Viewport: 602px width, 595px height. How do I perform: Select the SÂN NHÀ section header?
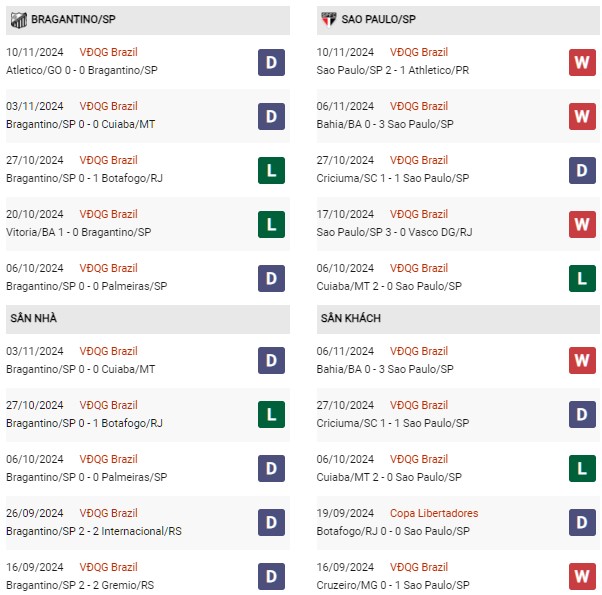tap(148, 319)
